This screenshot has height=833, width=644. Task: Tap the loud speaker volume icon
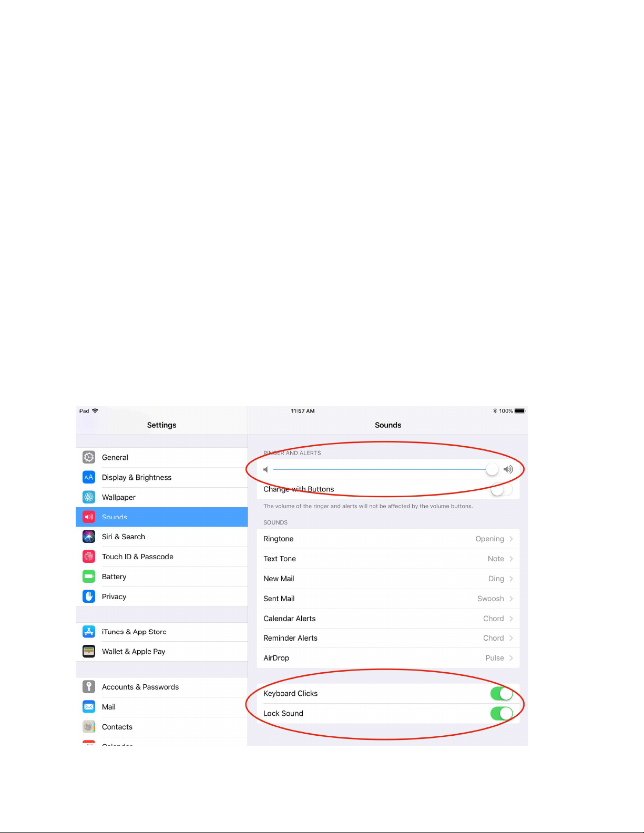(508, 469)
